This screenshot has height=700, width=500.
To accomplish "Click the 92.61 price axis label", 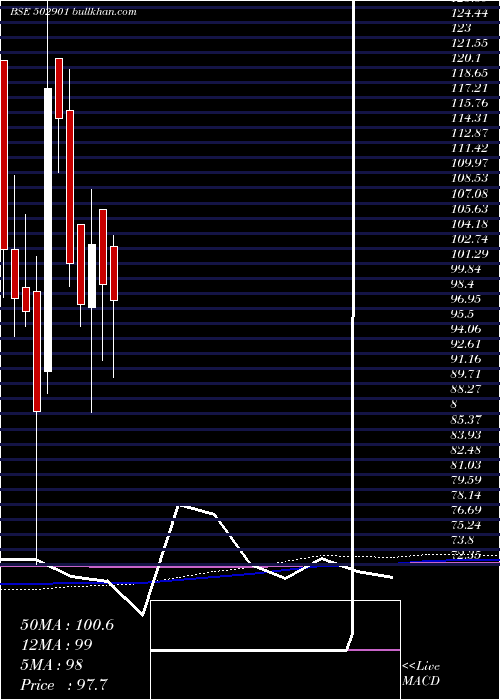I will (466, 344).
